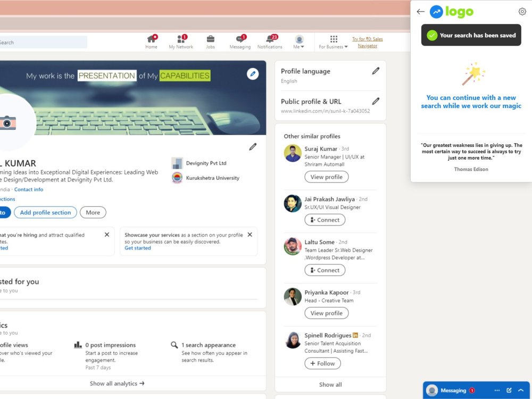Open the Jobs briefcase icon
The width and height of the screenshot is (532, 399).
(x=210, y=41)
